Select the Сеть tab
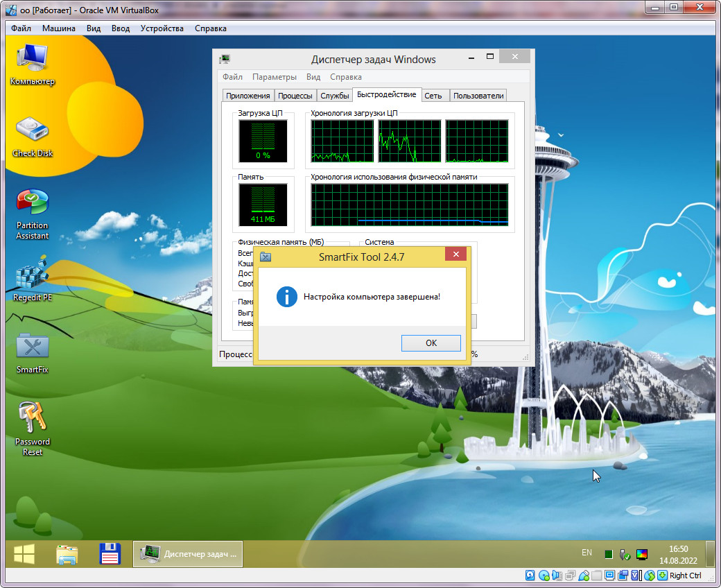721x588 pixels. pos(433,96)
